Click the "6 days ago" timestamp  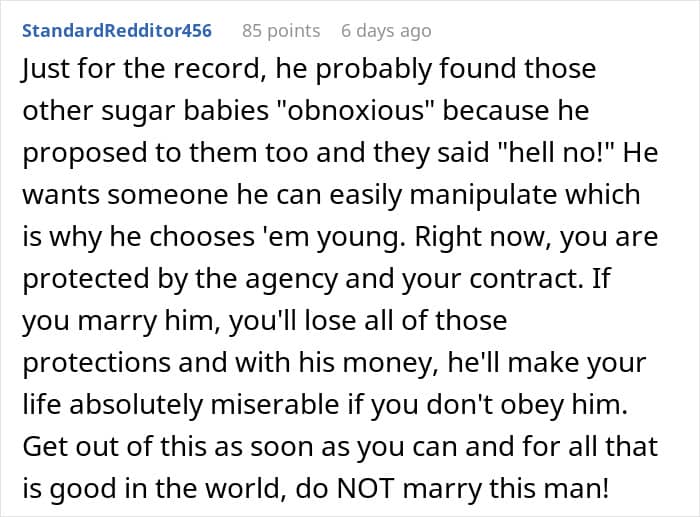(x=386, y=30)
